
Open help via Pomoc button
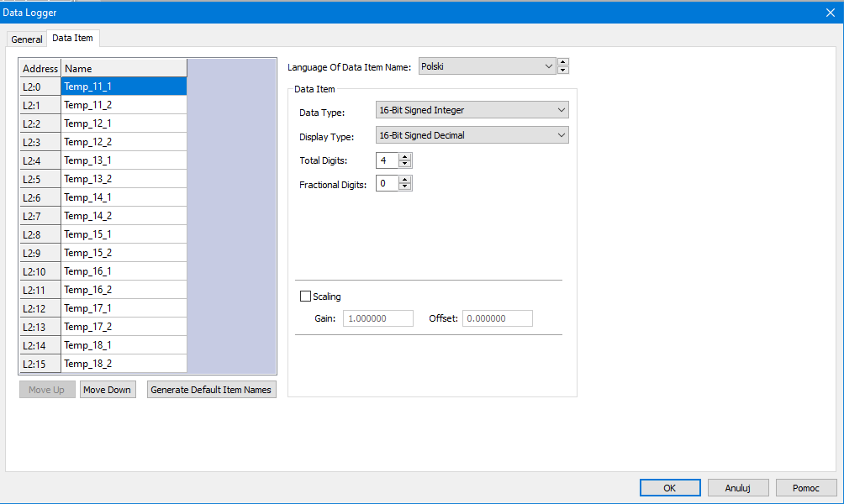pos(806,487)
